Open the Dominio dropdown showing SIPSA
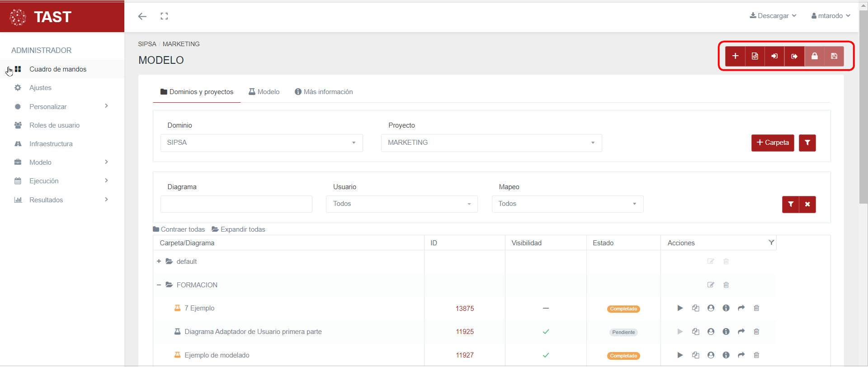The image size is (868, 367). click(x=261, y=143)
